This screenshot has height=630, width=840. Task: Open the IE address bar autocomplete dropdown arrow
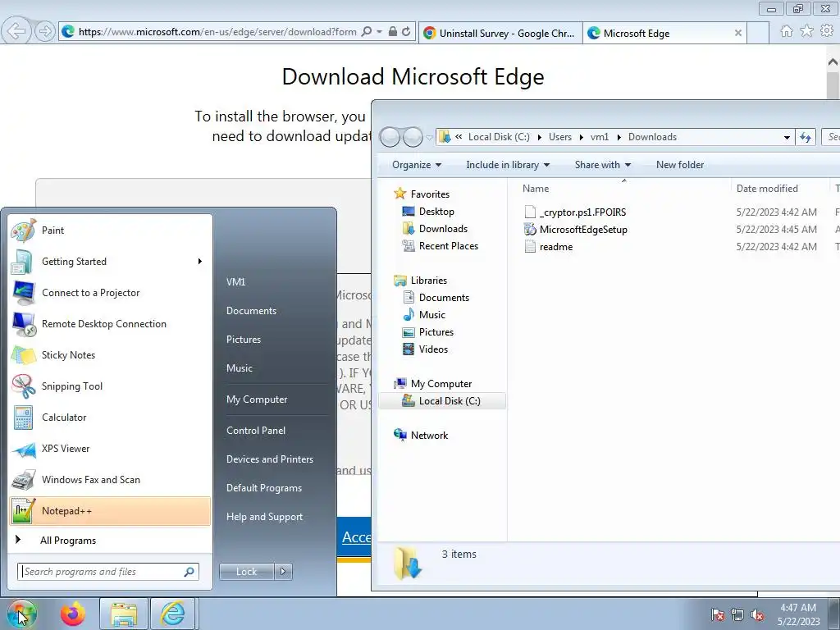pyautogui.click(x=379, y=32)
